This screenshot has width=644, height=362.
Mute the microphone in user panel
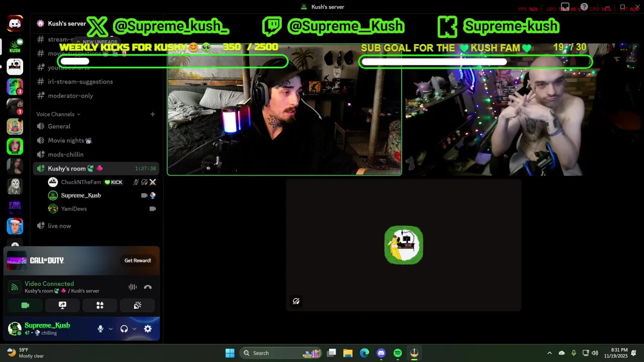coord(100,329)
